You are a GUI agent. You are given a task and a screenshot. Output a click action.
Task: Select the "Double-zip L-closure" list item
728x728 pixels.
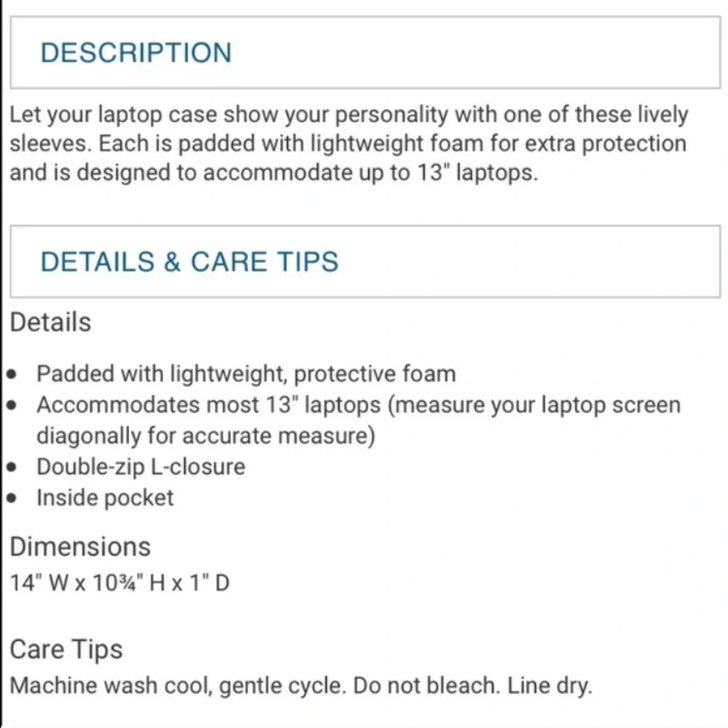pyautogui.click(x=141, y=467)
